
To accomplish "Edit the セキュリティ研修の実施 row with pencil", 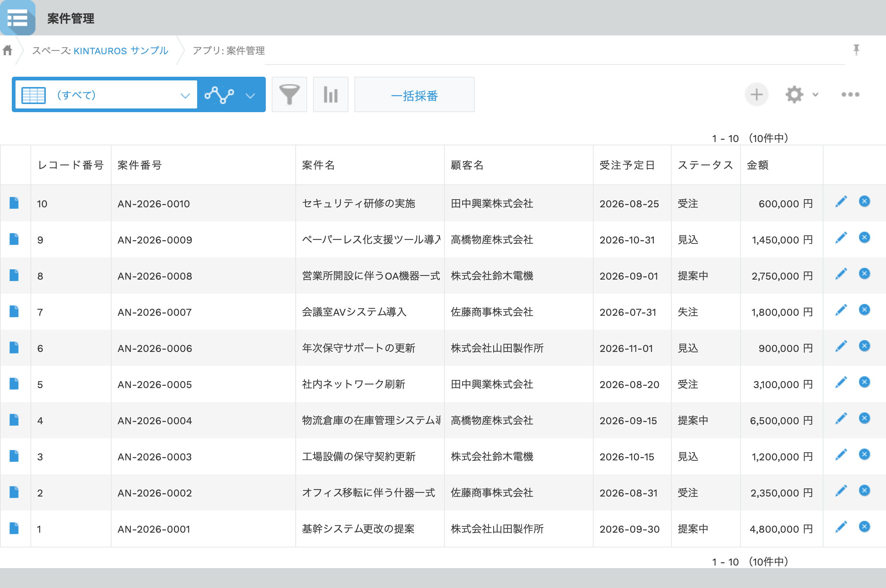I will (841, 202).
